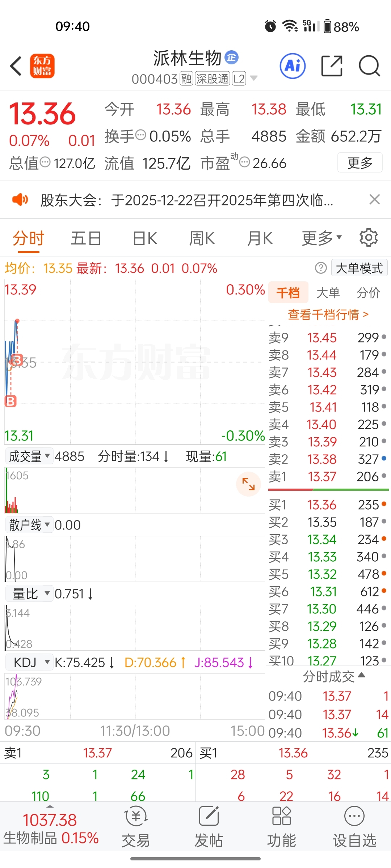This screenshot has height=868, width=391.
Task: Open the KDJ indicator dropdown
Action: [x=29, y=663]
